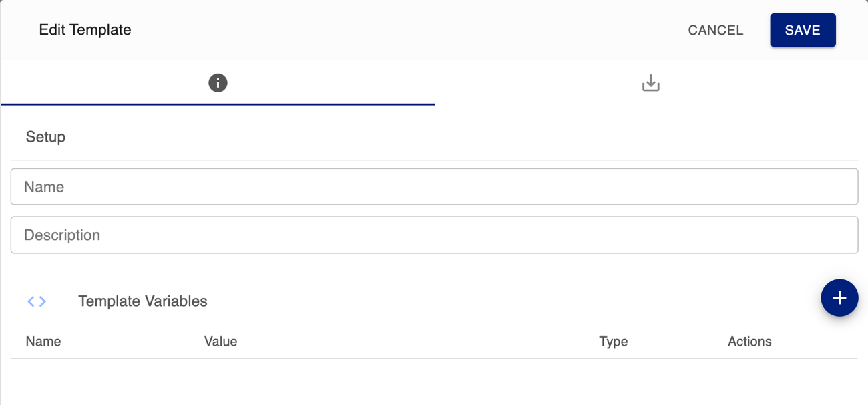The height and width of the screenshot is (405, 868).
Task: Click the Setup section heading
Action: 45,136
